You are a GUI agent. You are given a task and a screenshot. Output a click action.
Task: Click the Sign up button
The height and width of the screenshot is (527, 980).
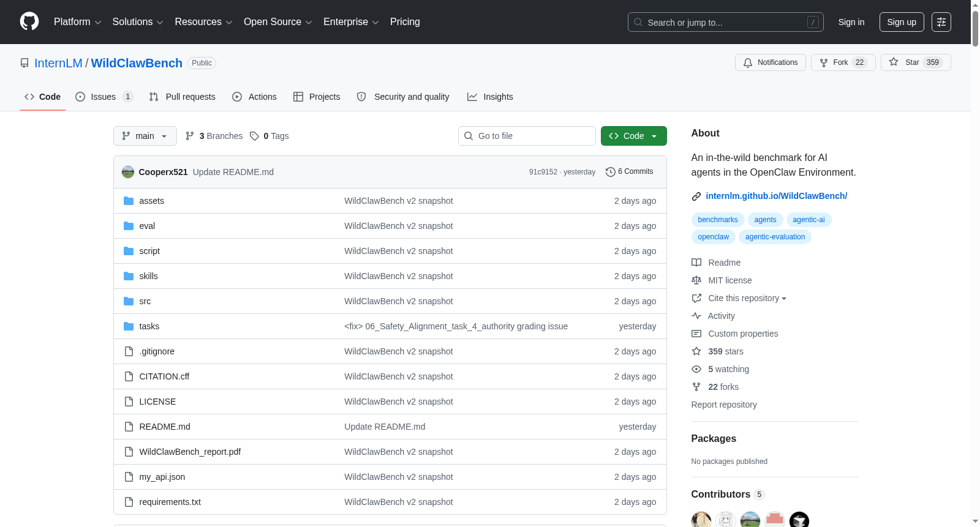[x=902, y=22]
